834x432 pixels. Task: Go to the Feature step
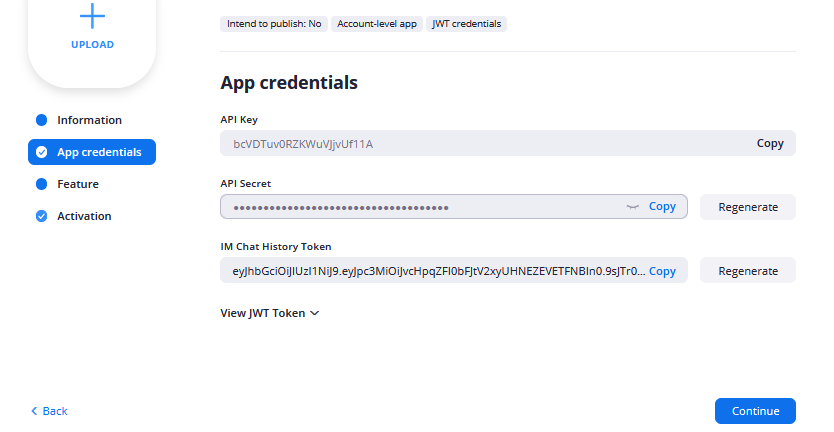78,184
